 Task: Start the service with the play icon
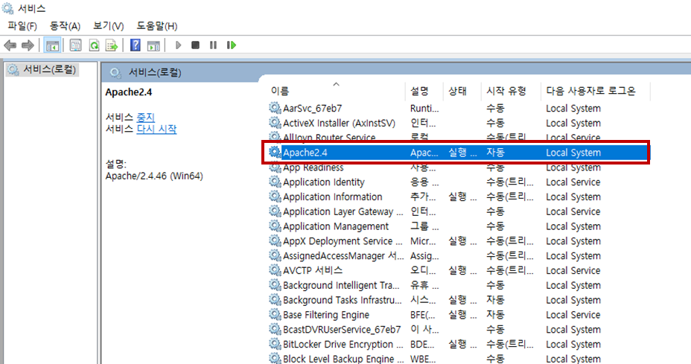(178, 45)
